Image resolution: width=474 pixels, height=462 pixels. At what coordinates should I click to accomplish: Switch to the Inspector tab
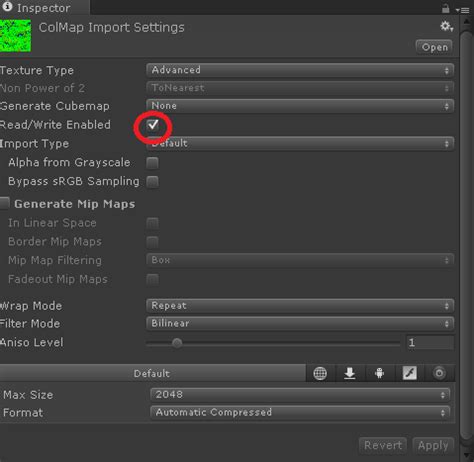[44, 7]
